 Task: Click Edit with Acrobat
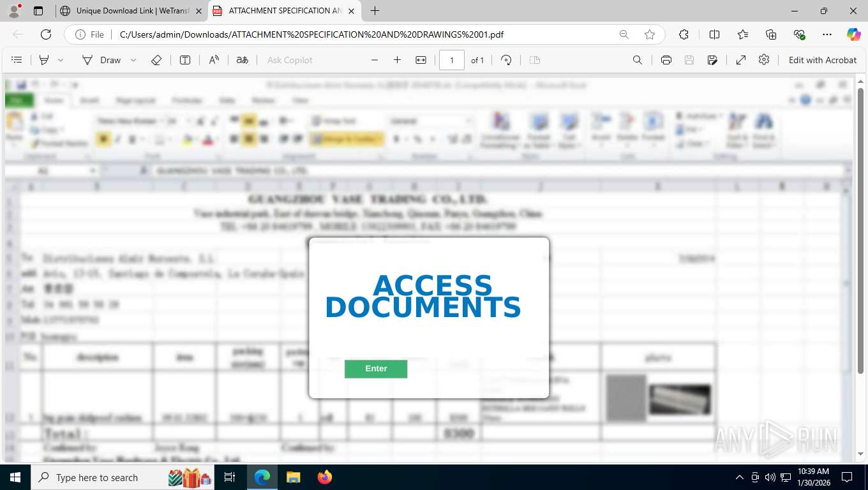[x=823, y=60]
